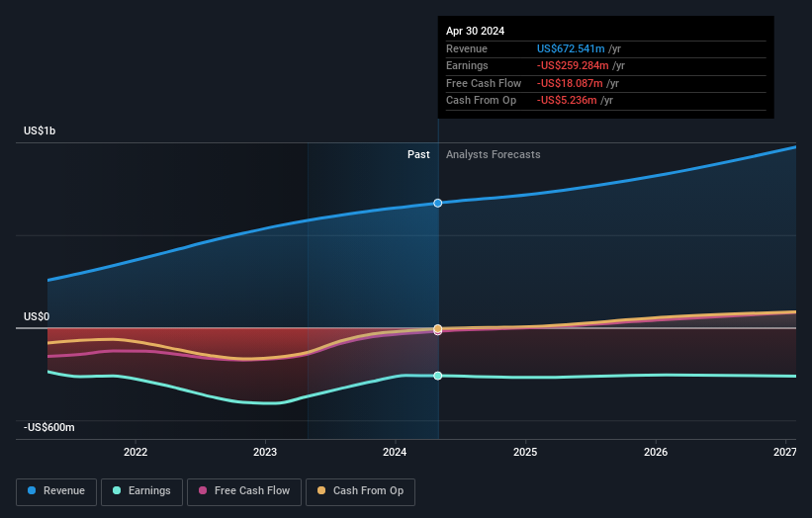The image size is (812, 518).
Task: Click the 2025 axis label
Action: click(525, 453)
